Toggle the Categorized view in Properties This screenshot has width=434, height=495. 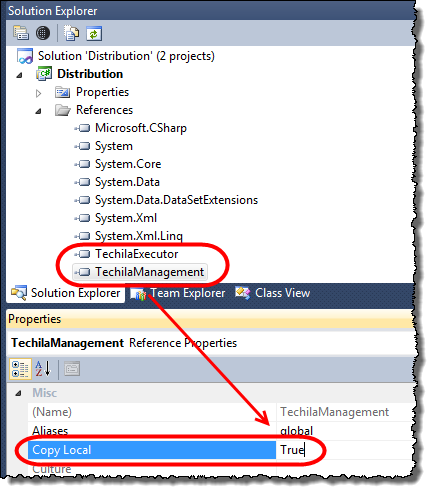pos(20,369)
